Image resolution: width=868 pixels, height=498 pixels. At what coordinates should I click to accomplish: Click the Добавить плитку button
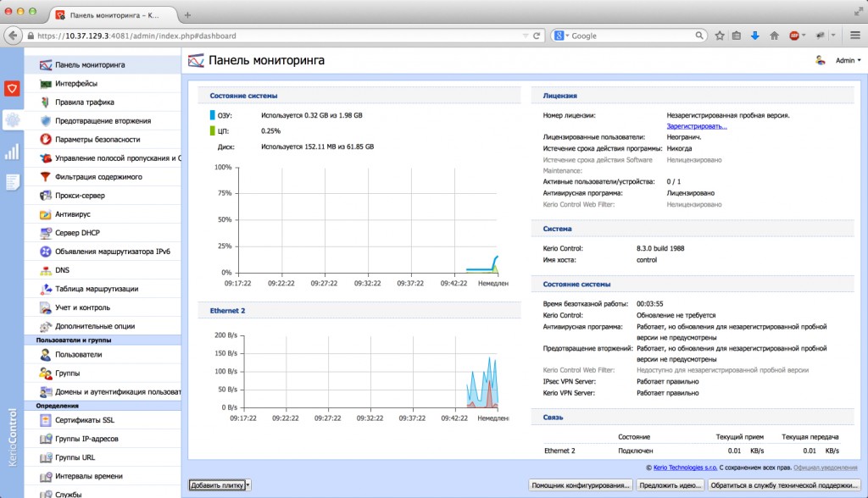(217, 485)
